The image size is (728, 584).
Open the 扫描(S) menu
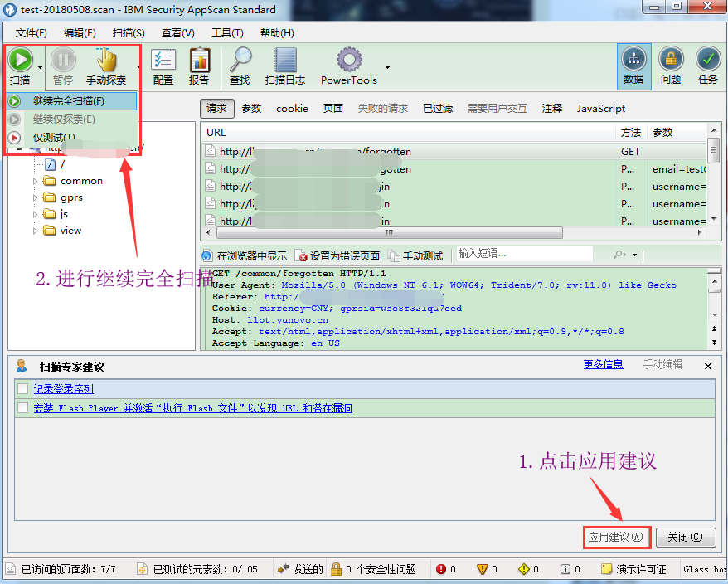coord(129,33)
